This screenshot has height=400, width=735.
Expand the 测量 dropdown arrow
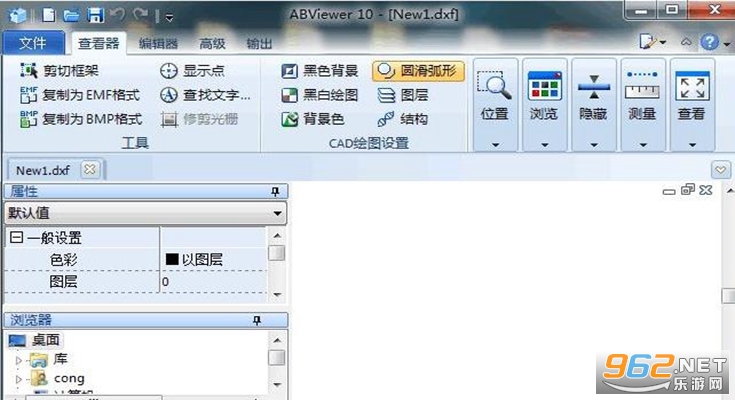coord(643,145)
